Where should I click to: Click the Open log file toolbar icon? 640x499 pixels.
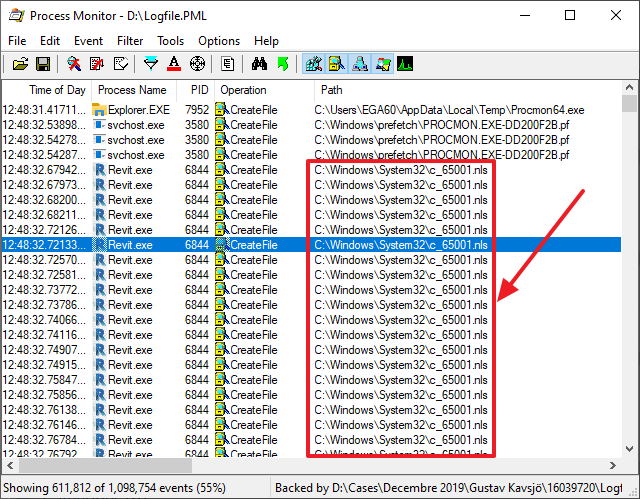(x=20, y=64)
